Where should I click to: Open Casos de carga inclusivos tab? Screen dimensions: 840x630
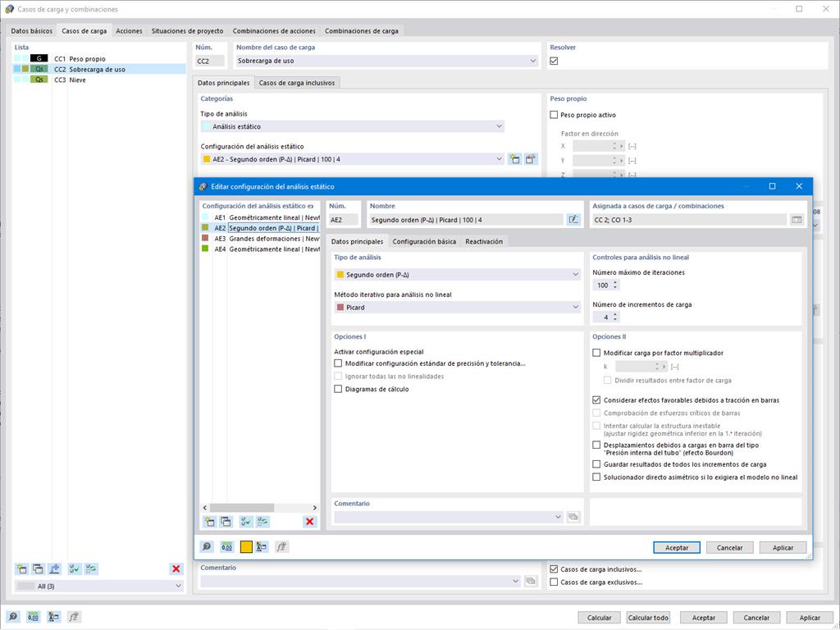point(297,83)
